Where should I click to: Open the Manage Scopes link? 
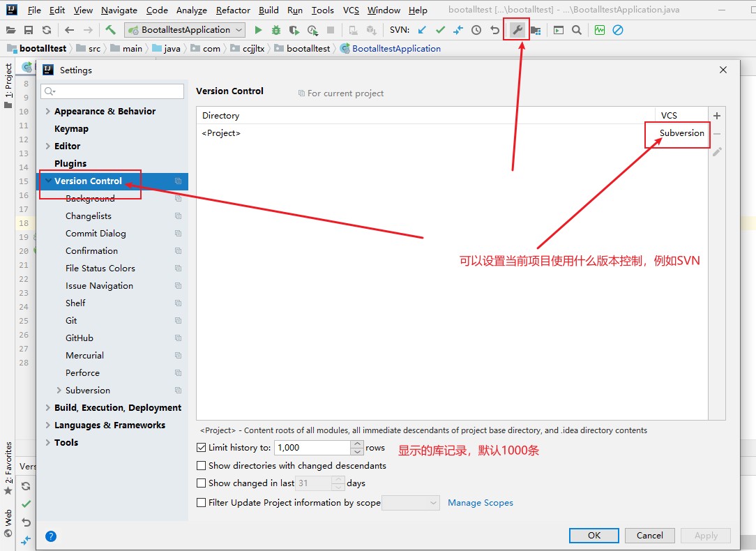[480, 503]
